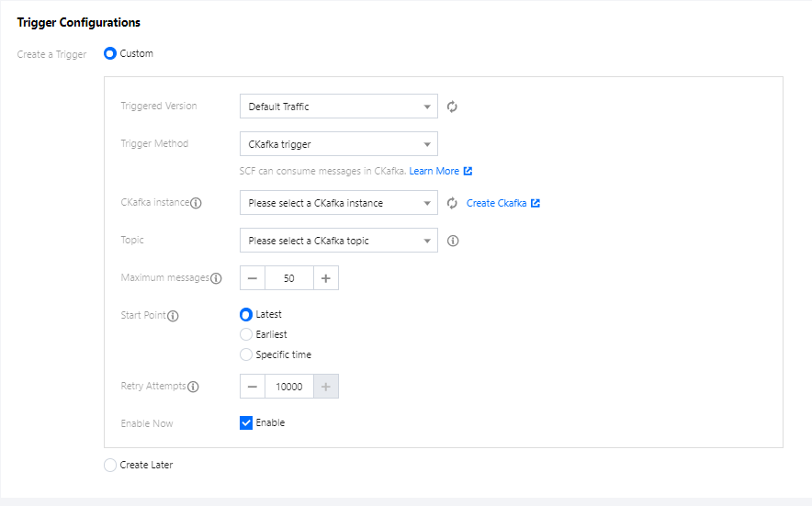The height and width of the screenshot is (506, 812).
Task: Click the info icon beside Topic dropdown
Action: tap(453, 242)
